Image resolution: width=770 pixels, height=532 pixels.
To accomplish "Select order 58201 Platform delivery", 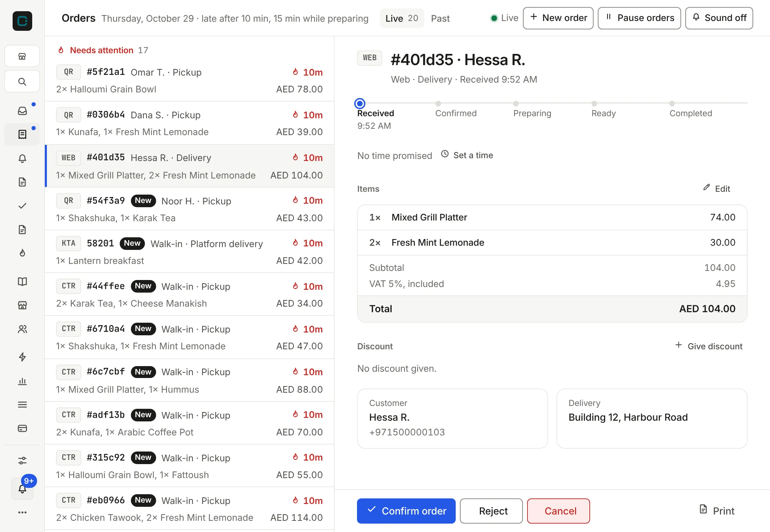I will click(189, 252).
